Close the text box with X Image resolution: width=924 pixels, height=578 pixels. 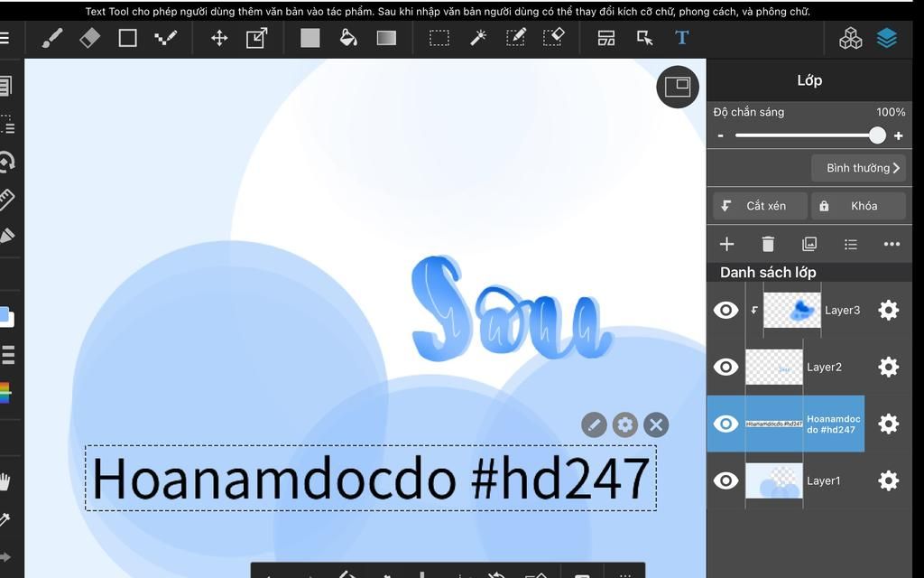pyautogui.click(x=656, y=424)
